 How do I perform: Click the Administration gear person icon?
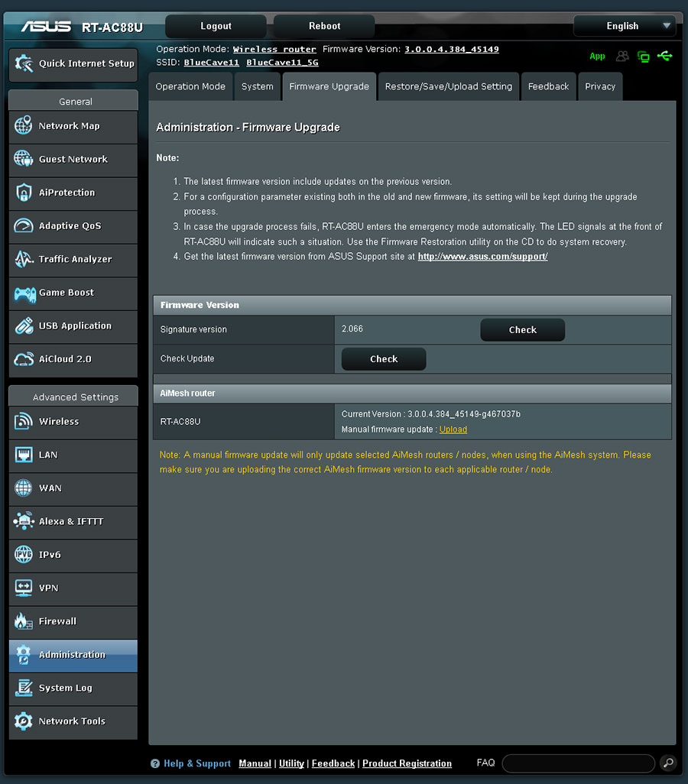tap(24, 655)
